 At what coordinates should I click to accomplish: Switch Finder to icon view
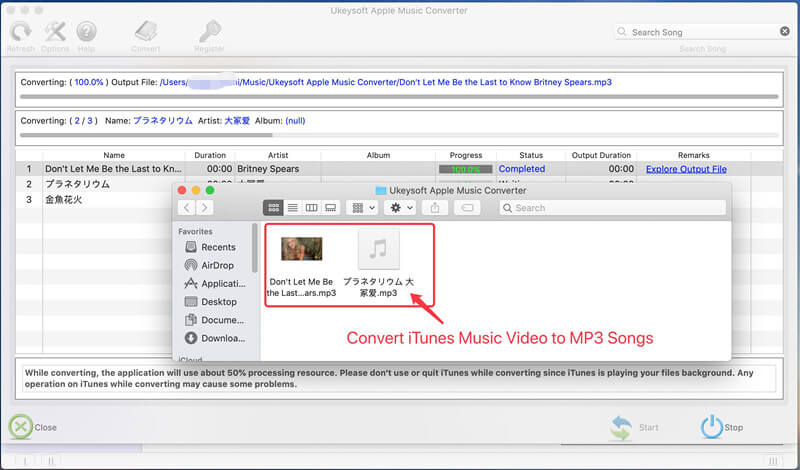[x=273, y=208]
